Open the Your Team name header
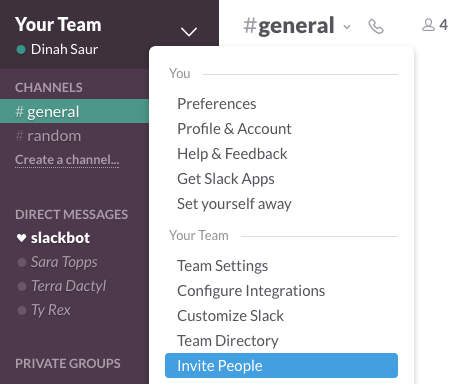The height and width of the screenshot is (384, 457). 58,25
